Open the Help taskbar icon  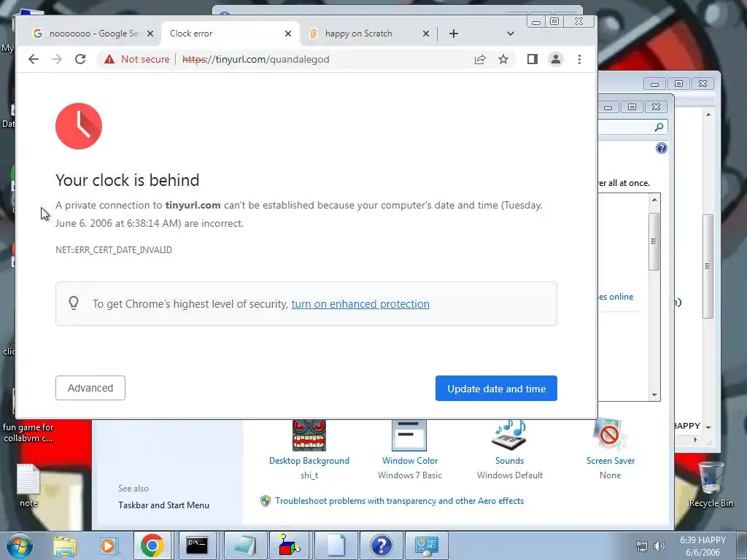tap(381, 545)
